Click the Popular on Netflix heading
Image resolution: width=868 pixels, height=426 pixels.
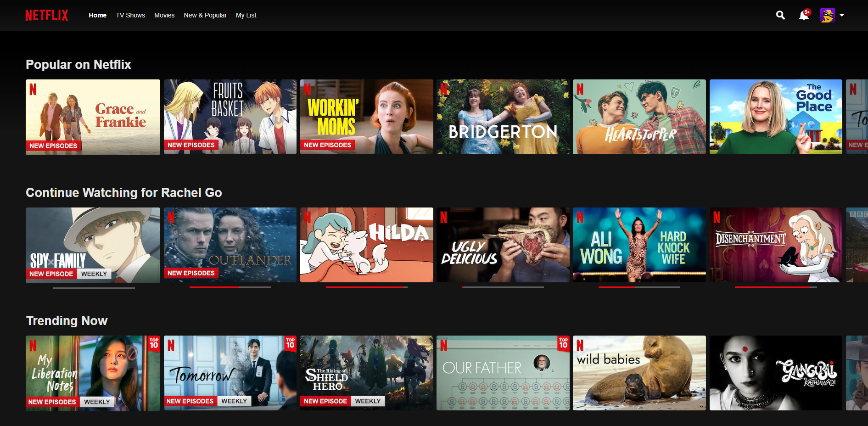[78, 65]
